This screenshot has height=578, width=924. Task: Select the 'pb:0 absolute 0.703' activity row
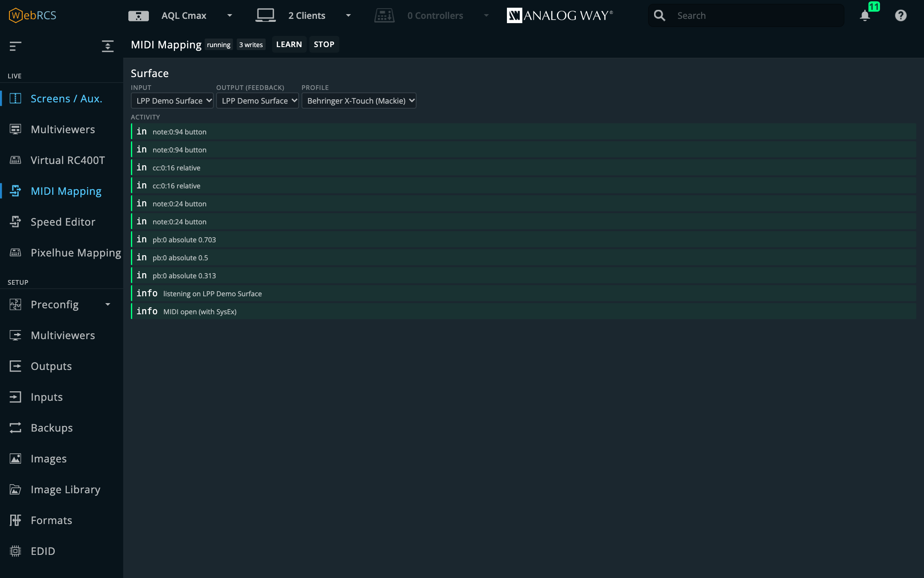[x=524, y=240]
